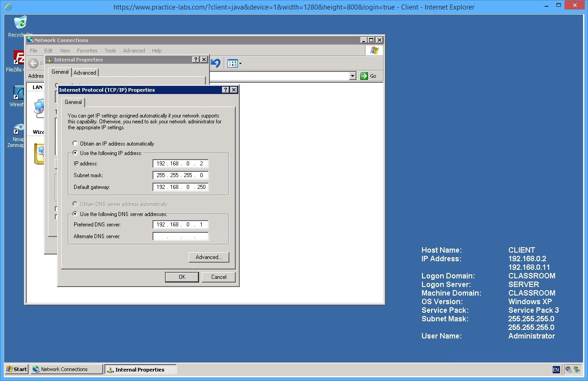Image resolution: width=588 pixels, height=381 pixels.
Task: Open the Start menu
Action: coord(16,369)
